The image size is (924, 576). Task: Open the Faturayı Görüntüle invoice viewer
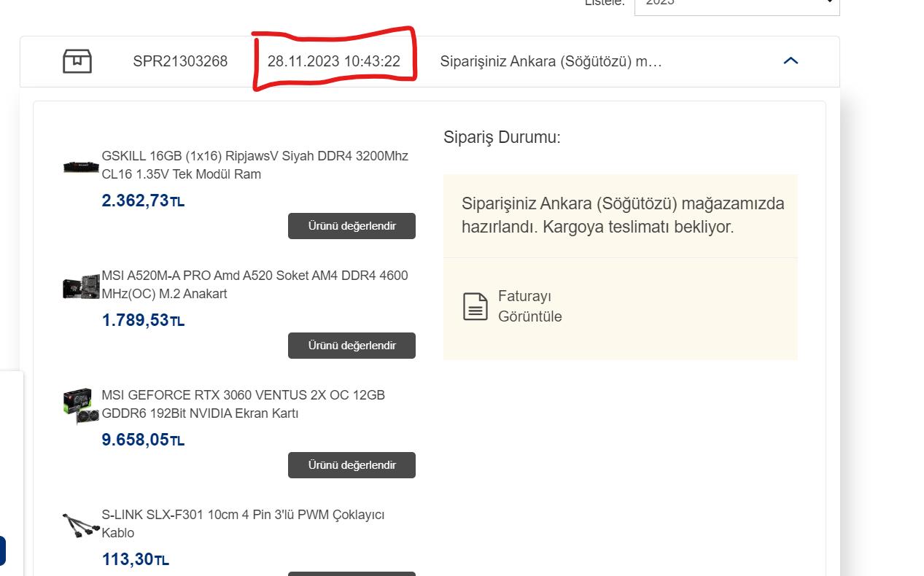530,306
